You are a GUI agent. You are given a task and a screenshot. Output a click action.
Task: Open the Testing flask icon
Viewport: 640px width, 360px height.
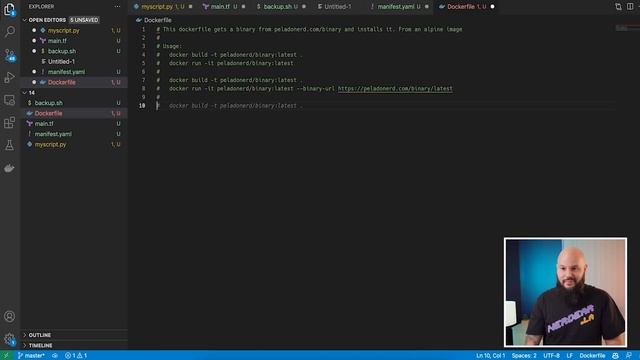(9, 145)
